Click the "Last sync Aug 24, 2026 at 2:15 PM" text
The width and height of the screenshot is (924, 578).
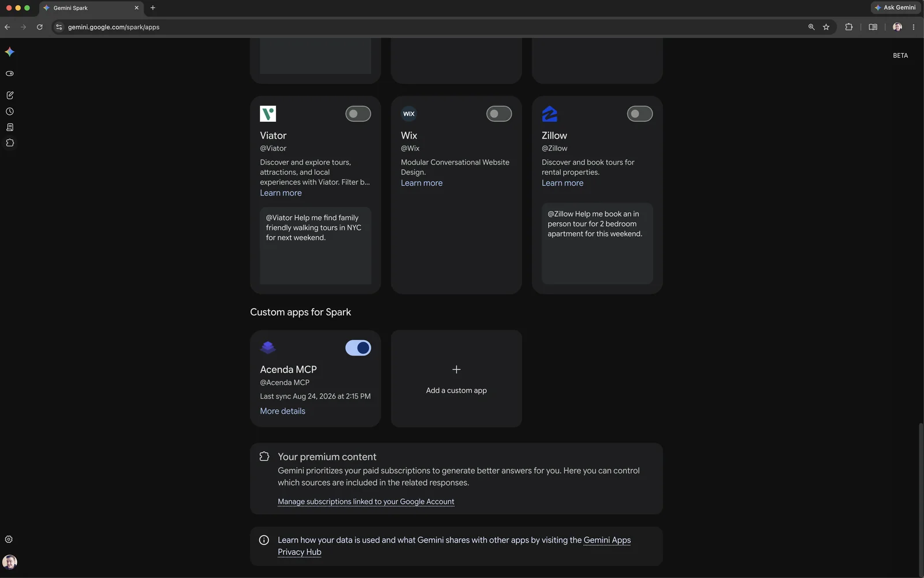(315, 397)
